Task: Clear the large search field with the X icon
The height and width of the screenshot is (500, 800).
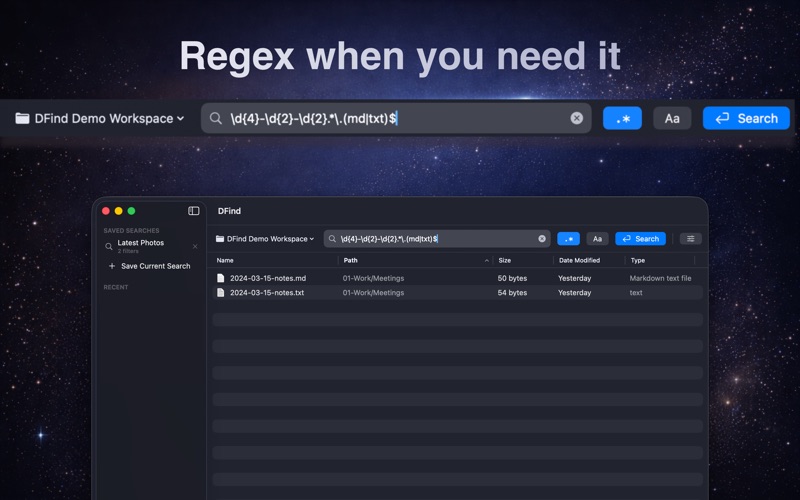Action: [x=577, y=118]
